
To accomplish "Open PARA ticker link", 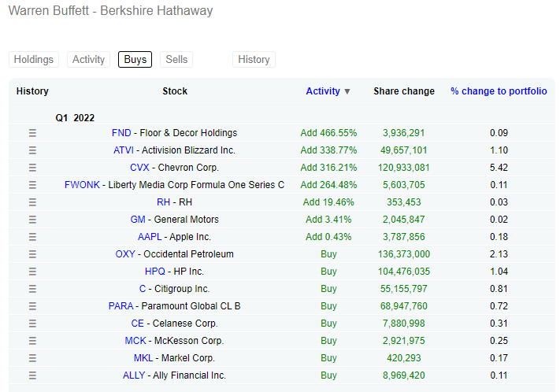I will 121,306.
